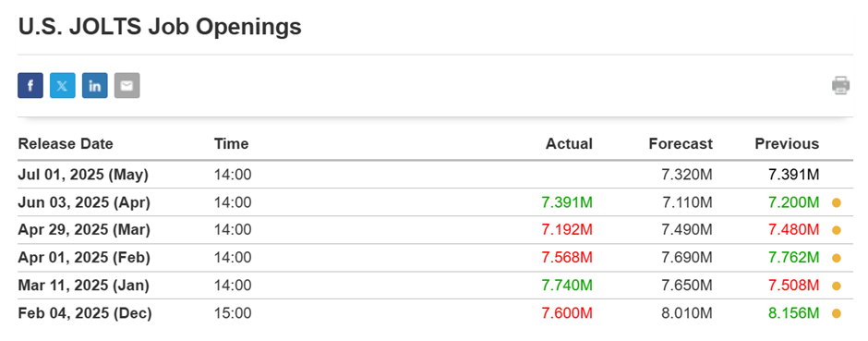Click the orange dot on Jun 03 row
This screenshot has width=868, height=341.
tap(837, 203)
